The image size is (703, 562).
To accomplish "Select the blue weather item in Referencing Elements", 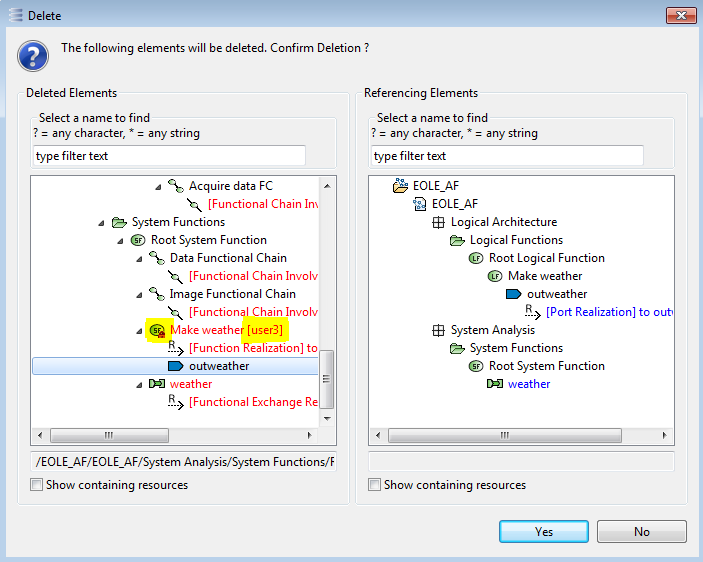I will click(528, 384).
